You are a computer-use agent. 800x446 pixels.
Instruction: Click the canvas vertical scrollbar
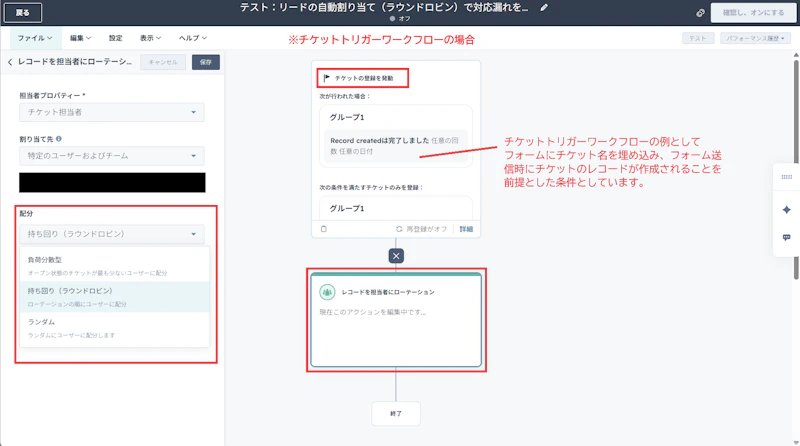pyautogui.click(x=796, y=168)
